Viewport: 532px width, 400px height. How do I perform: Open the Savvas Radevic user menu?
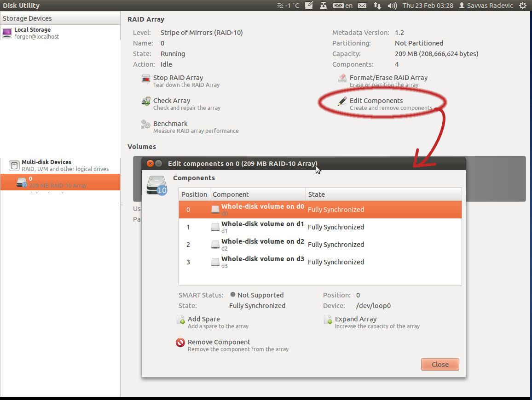click(485, 6)
